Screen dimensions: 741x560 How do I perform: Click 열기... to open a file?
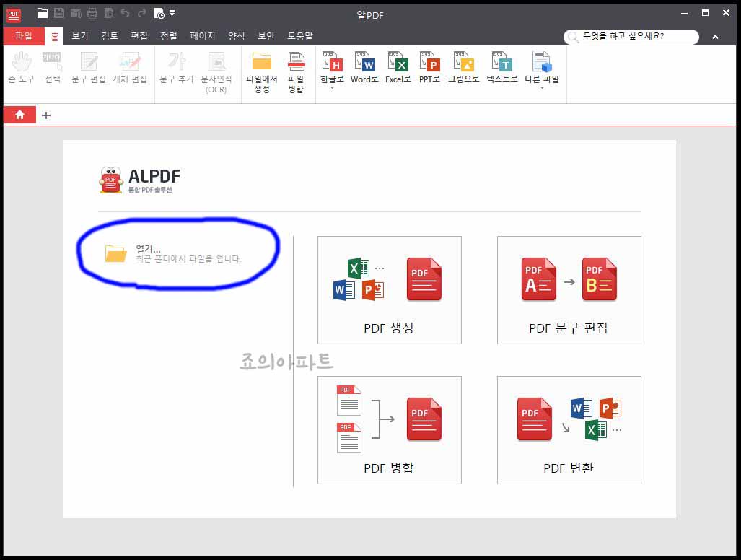[173, 254]
